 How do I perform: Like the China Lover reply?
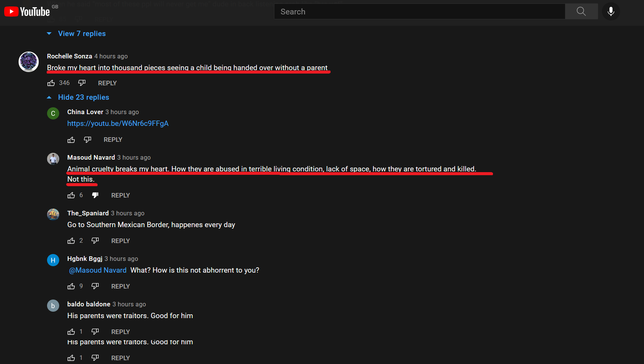pos(71,140)
